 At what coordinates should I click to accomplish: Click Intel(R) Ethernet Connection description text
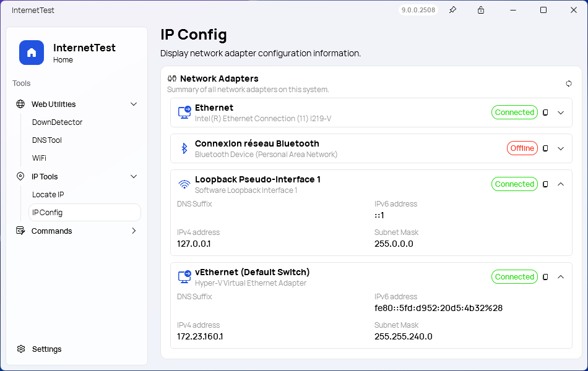tap(263, 119)
